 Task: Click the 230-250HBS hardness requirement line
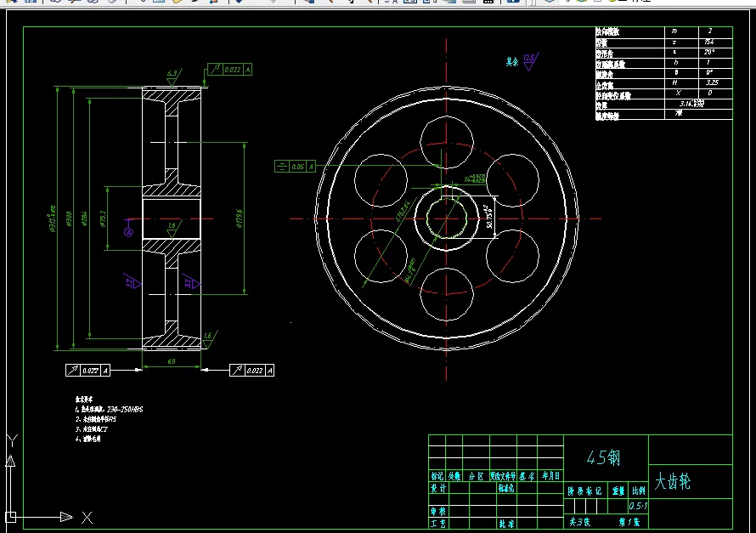tap(109, 409)
